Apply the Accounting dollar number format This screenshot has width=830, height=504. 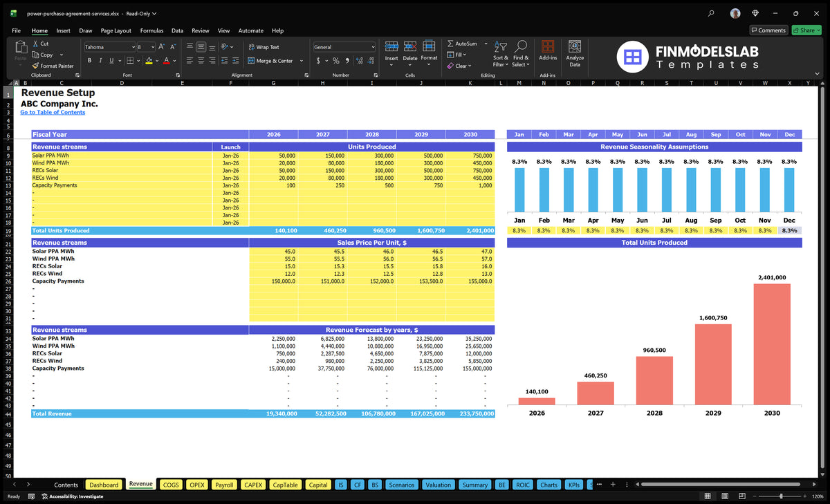coord(318,61)
